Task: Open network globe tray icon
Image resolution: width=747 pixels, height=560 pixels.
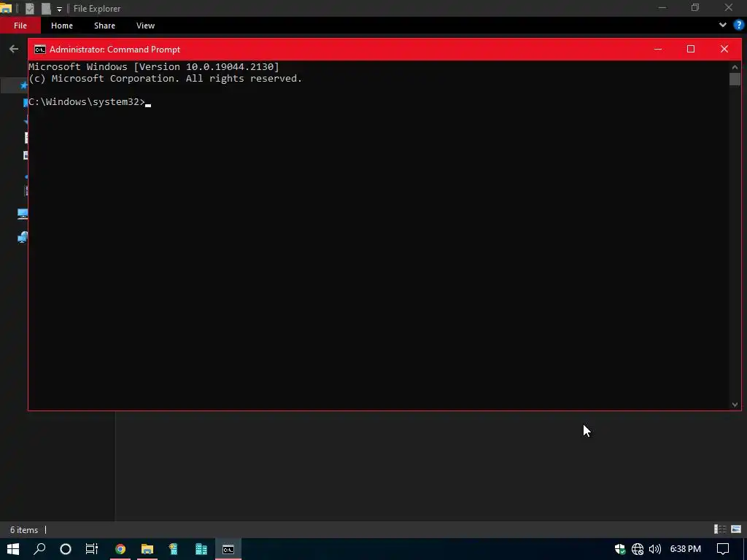Action: point(638,549)
